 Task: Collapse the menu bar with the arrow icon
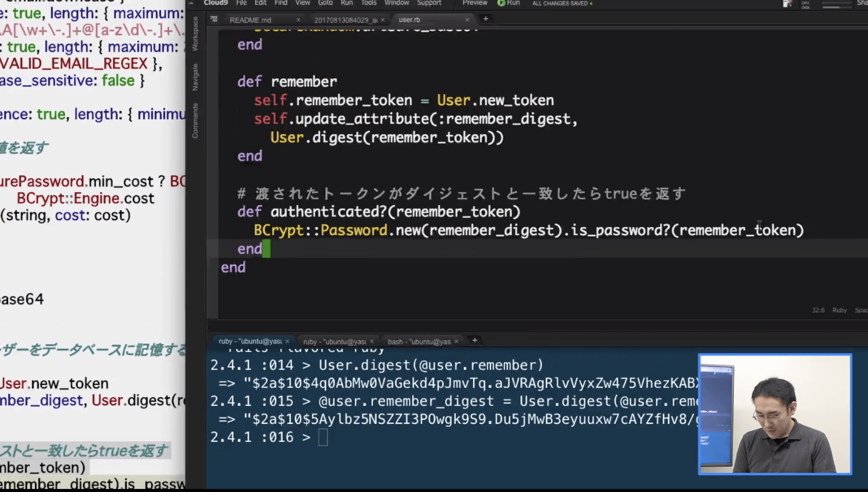tap(191, 3)
